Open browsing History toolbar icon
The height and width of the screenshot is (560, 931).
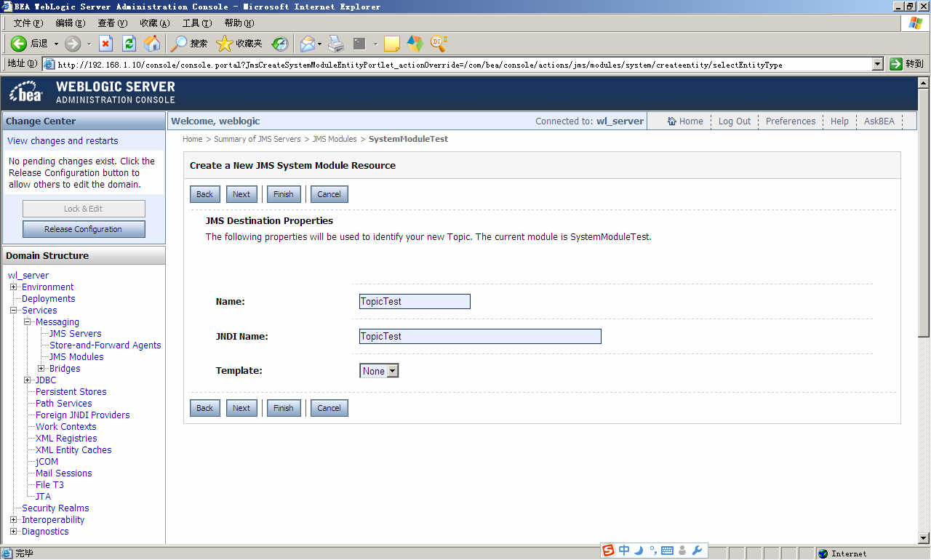click(x=280, y=44)
